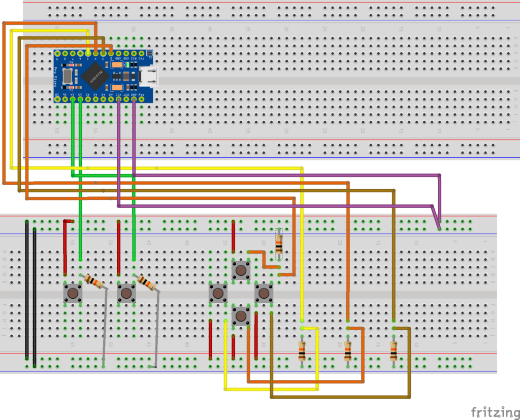
Task: Click the bottom pushbutton of the cluster
Action: 241,316
